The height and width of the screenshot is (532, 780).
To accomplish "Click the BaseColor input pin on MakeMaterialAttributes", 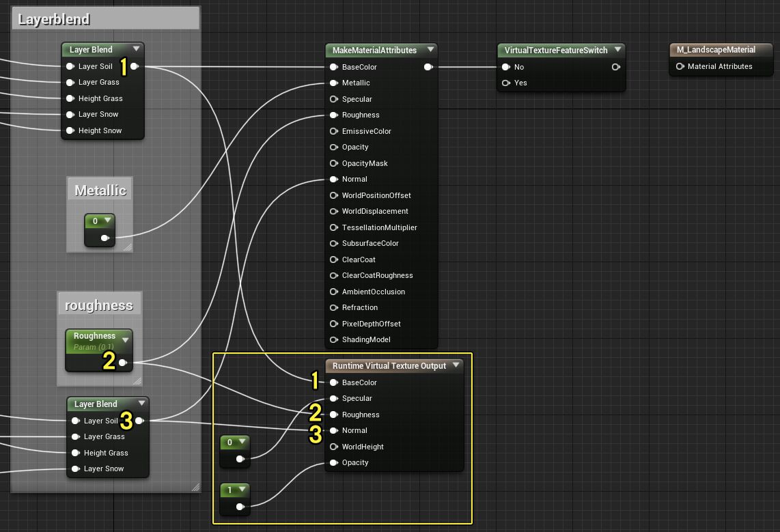I will pyautogui.click(x=333, y=67).
